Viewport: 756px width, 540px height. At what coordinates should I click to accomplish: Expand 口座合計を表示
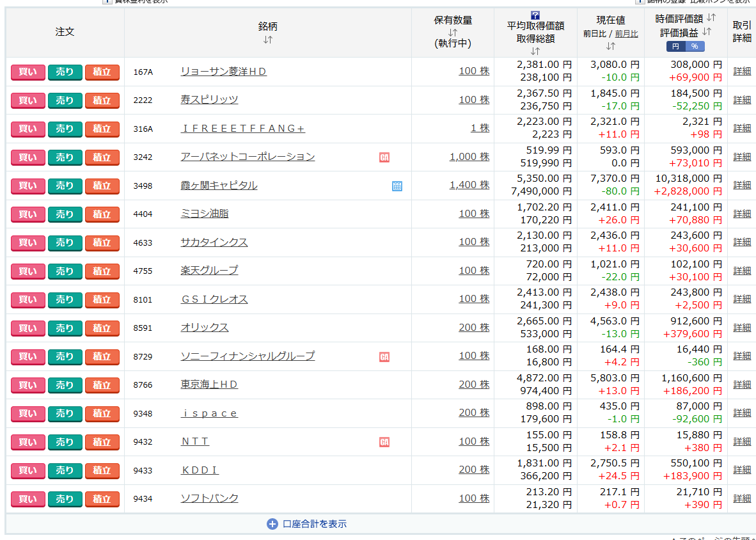314,524
